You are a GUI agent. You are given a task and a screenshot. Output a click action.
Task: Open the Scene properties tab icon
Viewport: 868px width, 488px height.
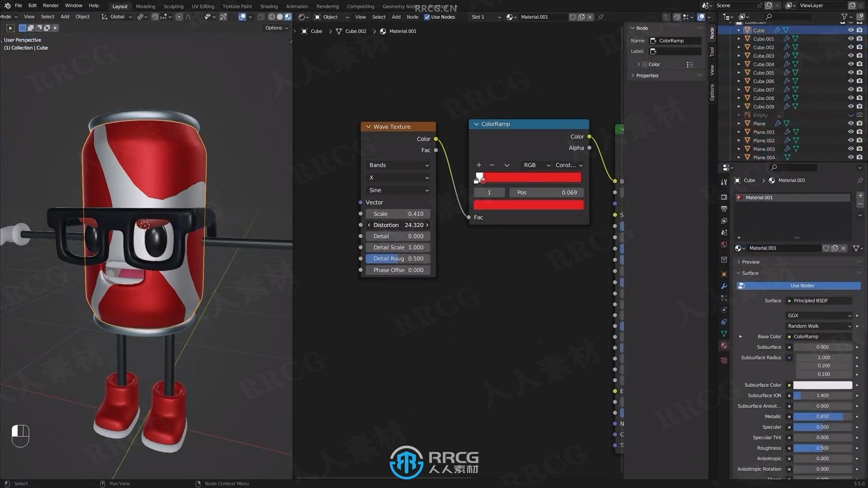724,232
